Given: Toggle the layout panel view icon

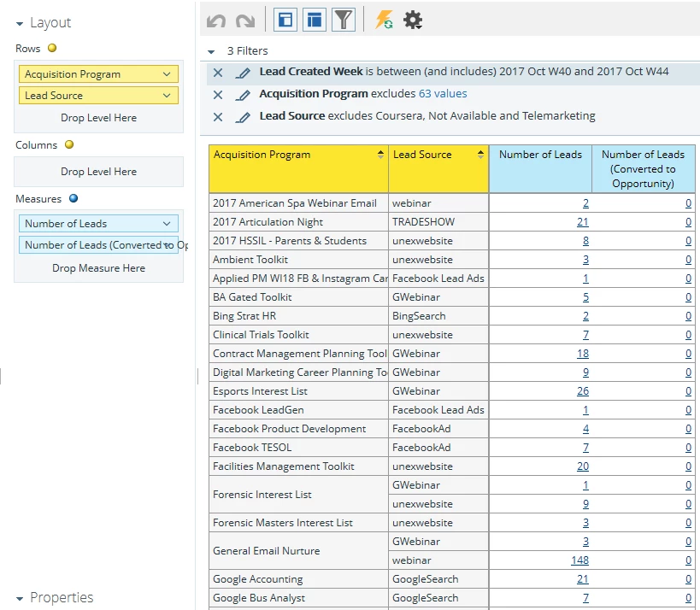Looking at the screenshot, I should (285, 21).
